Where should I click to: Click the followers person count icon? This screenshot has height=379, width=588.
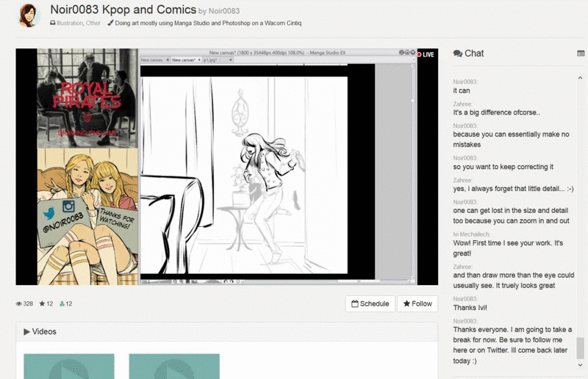point(62,303)
